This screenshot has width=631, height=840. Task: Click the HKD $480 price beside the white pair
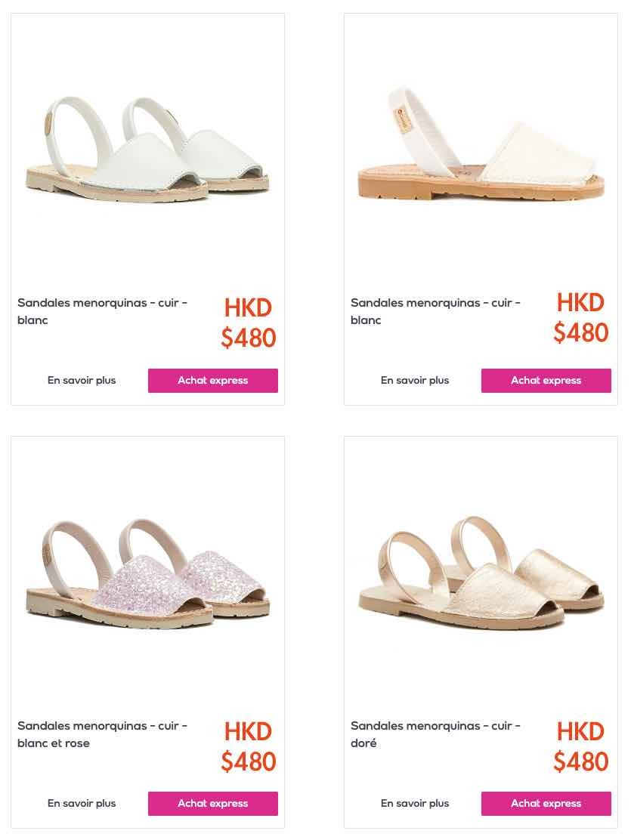click(x=248, y=323)
